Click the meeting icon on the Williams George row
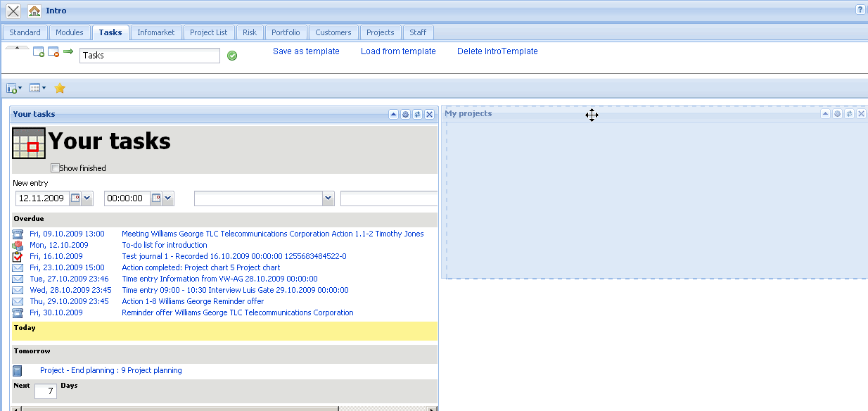 pos(17,233)
